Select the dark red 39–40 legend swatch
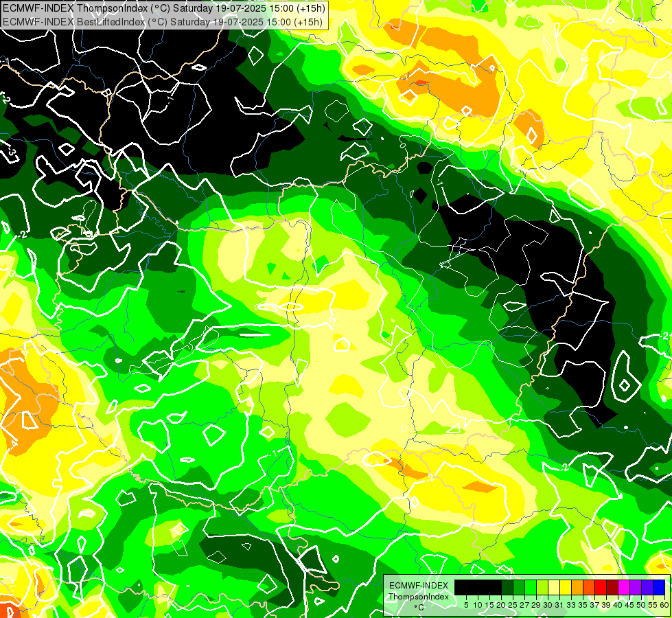Image resolution: width=672 pixels, height=618 pixels. 612,587
